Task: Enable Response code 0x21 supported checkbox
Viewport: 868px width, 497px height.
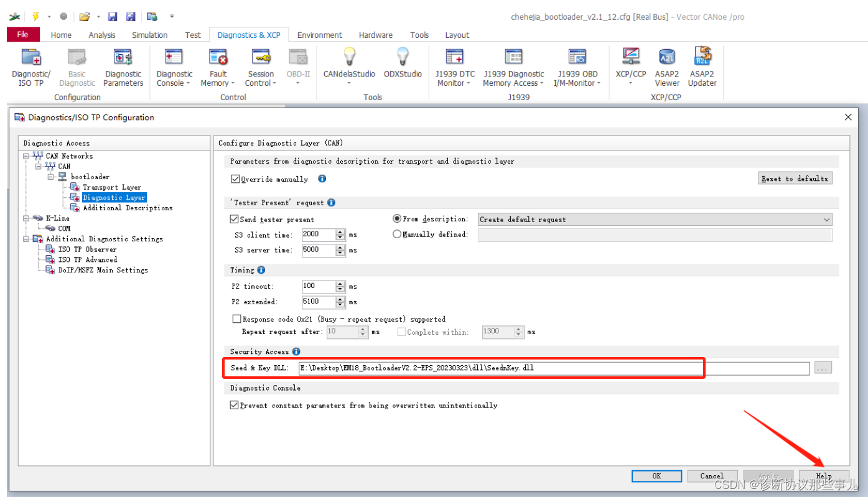Action: pos(236,319)
